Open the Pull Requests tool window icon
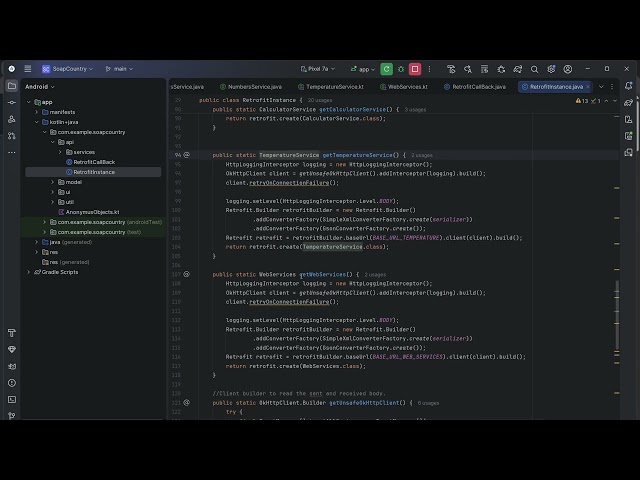This screenshot has height=480, width=640. click(12, 136)
